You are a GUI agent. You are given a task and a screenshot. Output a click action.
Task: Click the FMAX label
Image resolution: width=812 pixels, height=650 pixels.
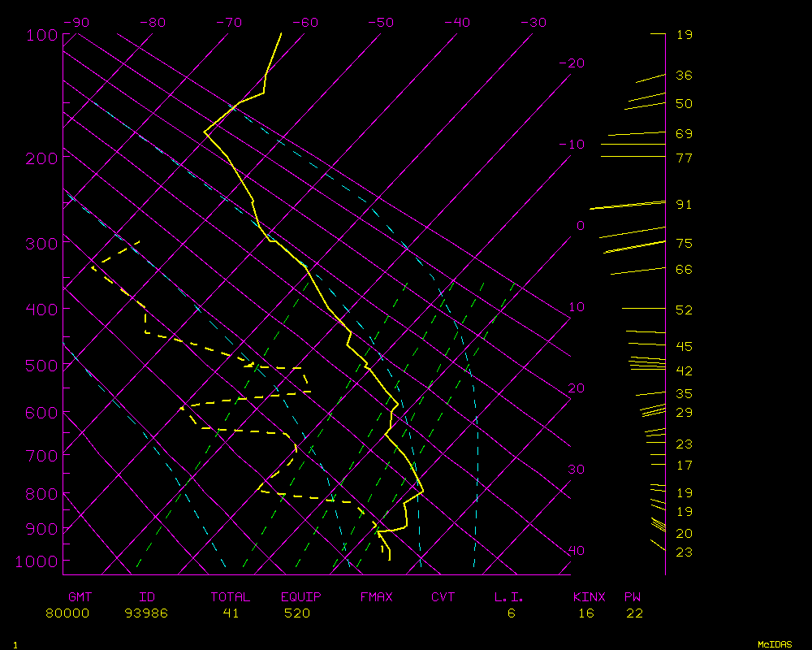click(x=376, y=597)
